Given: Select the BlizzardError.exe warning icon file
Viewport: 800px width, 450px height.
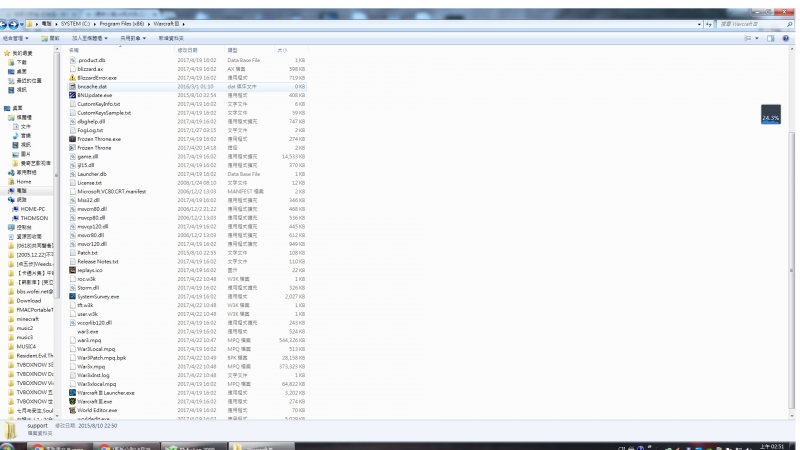Looking at the screenshot, I should pyautogui.click(x=72, y=78).
